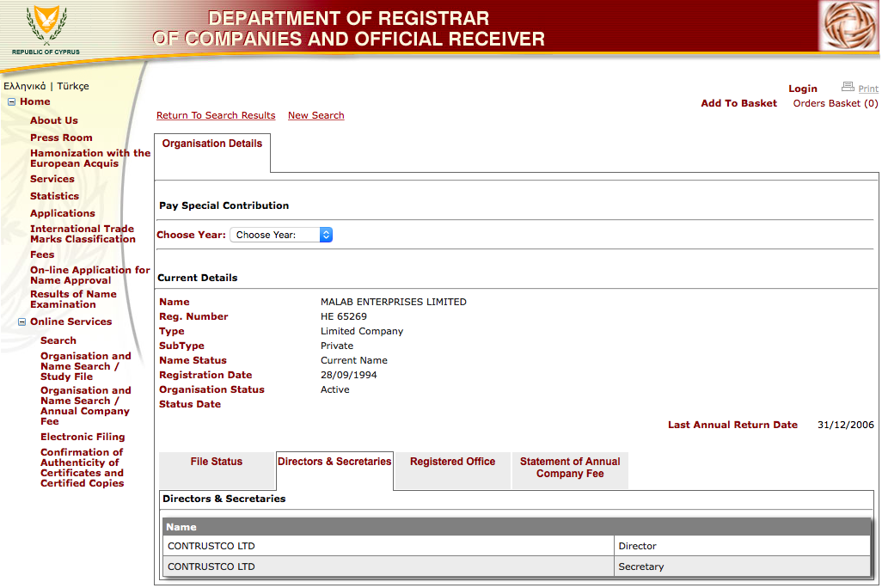The width and height of the screenshot is (882, 588).
Task: Follow the Return To Search Results link
Action: 216,115
